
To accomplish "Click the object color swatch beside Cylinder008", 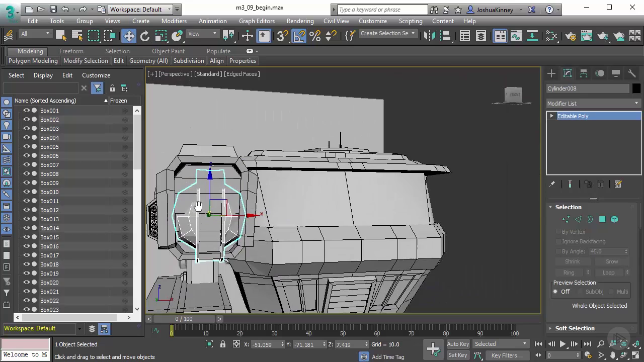I will 636,88.
